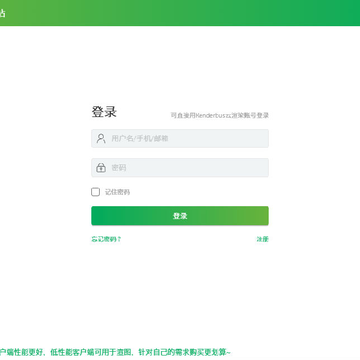
Task: Click the password input field
Action: [x=180, y=168]
